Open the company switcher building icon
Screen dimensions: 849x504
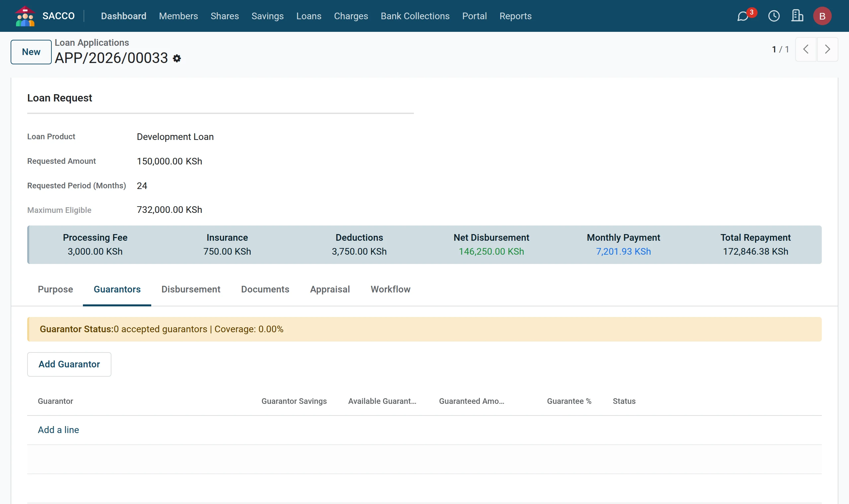click(797, 16)
